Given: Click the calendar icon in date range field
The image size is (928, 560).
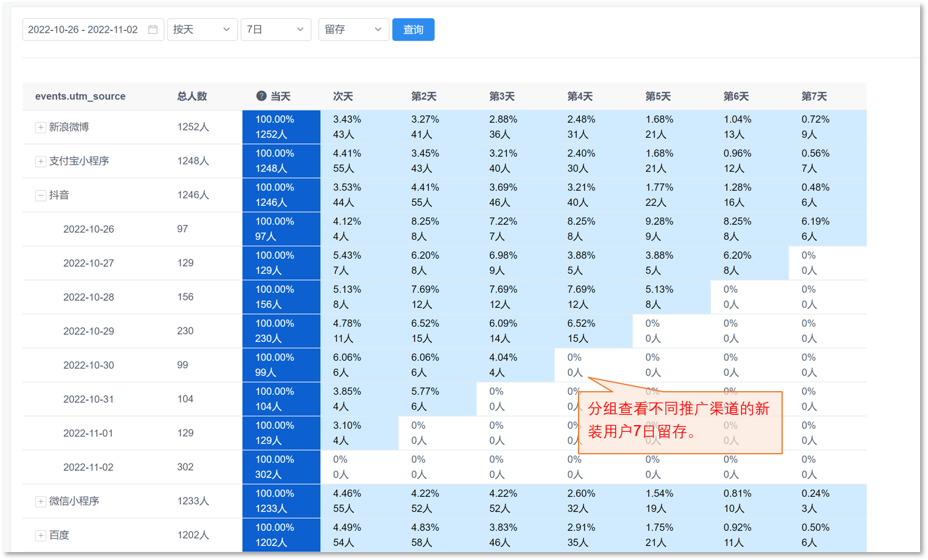Looking at the screenshot, I should pyautogui.click(x=153, y=30).
